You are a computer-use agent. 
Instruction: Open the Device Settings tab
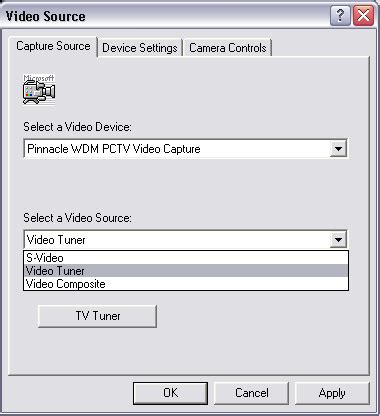coord(140,48)
